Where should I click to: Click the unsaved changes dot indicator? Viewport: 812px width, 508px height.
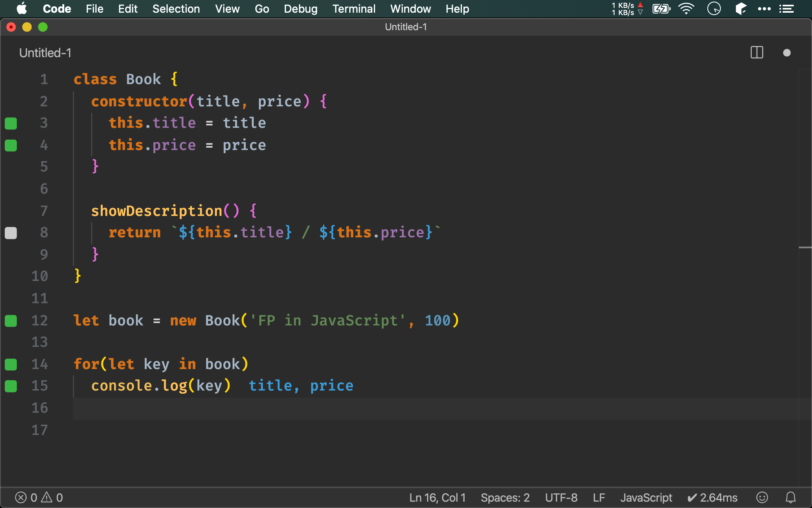tap(787, 53)
